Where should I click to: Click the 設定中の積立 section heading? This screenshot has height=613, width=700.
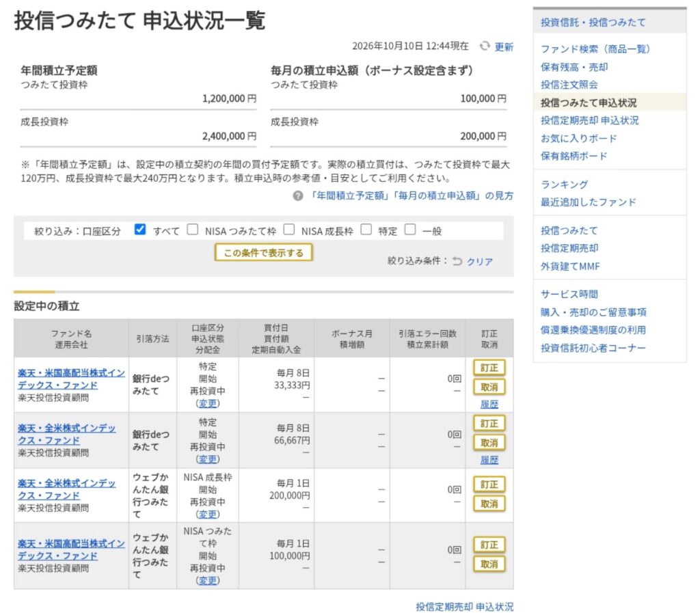pyautogui.click(x=46, y=306)
